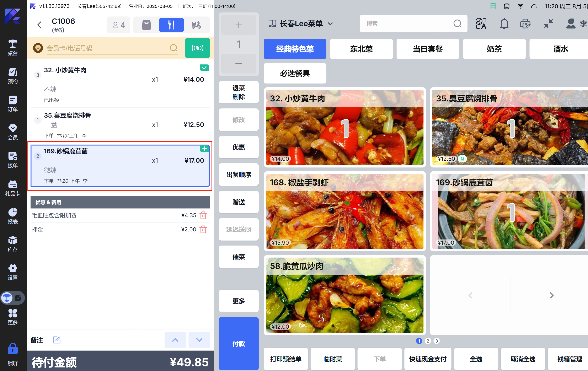Open the 长春Lee菜单 menu dropdown

301,24
